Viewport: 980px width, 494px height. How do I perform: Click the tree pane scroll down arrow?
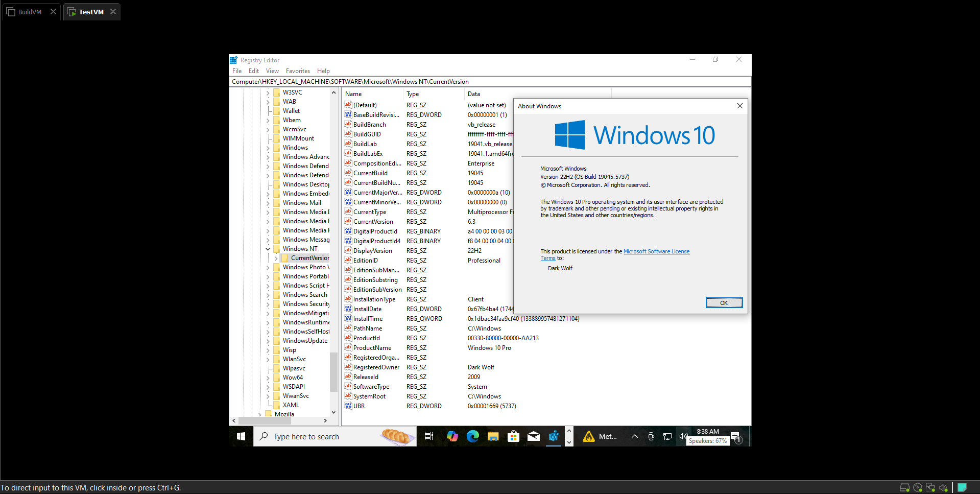[x=333, y=412]
